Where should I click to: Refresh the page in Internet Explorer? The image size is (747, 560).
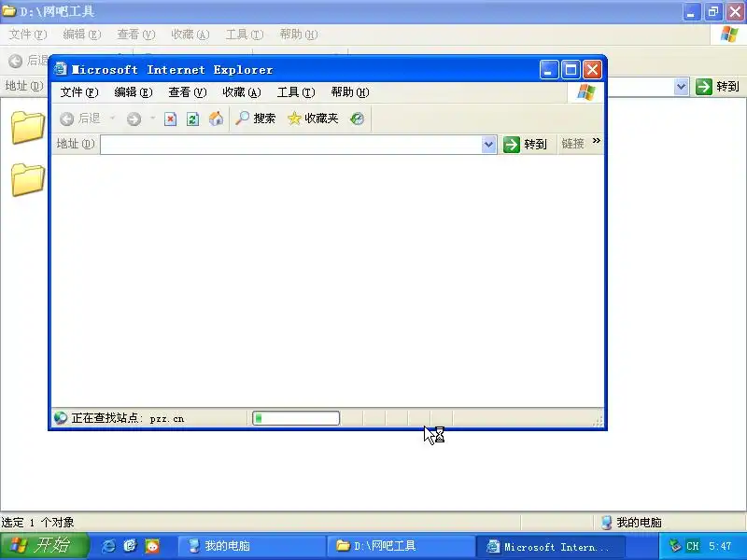[193, 119]
